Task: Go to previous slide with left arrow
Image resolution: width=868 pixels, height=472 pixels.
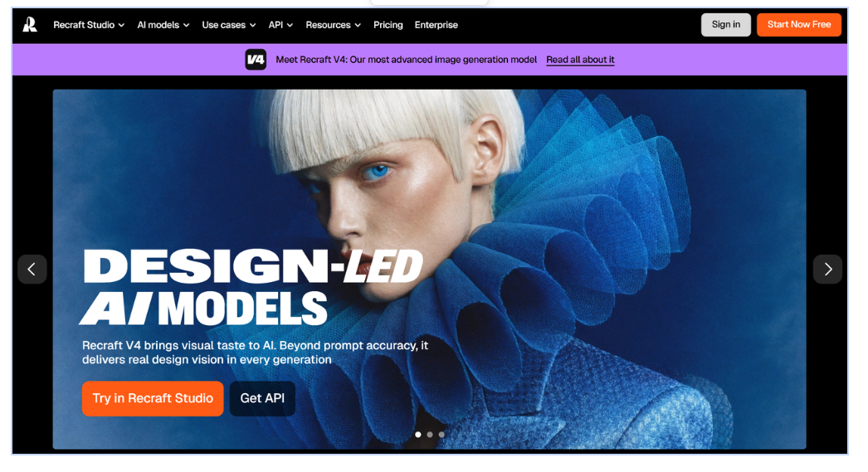Action: [x=32, y=269]
